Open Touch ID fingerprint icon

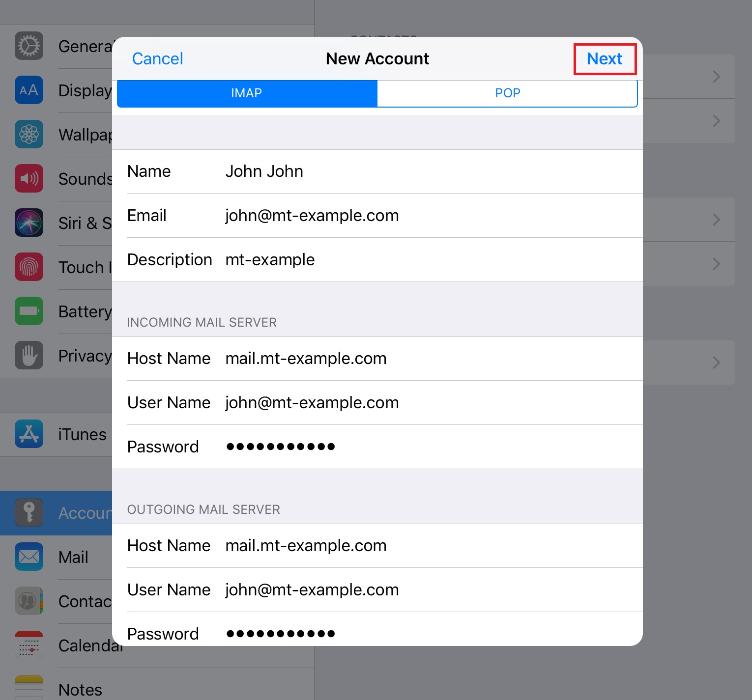click(29, 267)
